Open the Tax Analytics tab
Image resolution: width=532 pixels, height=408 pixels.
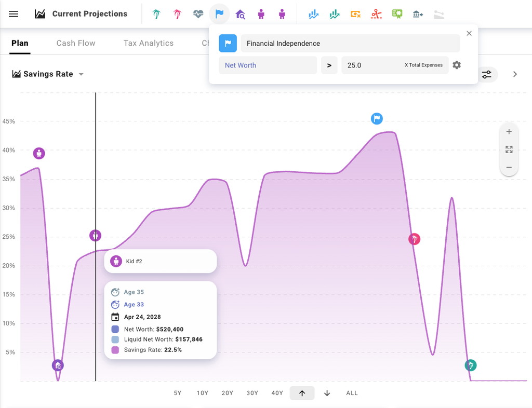click(x=148, y=43)
